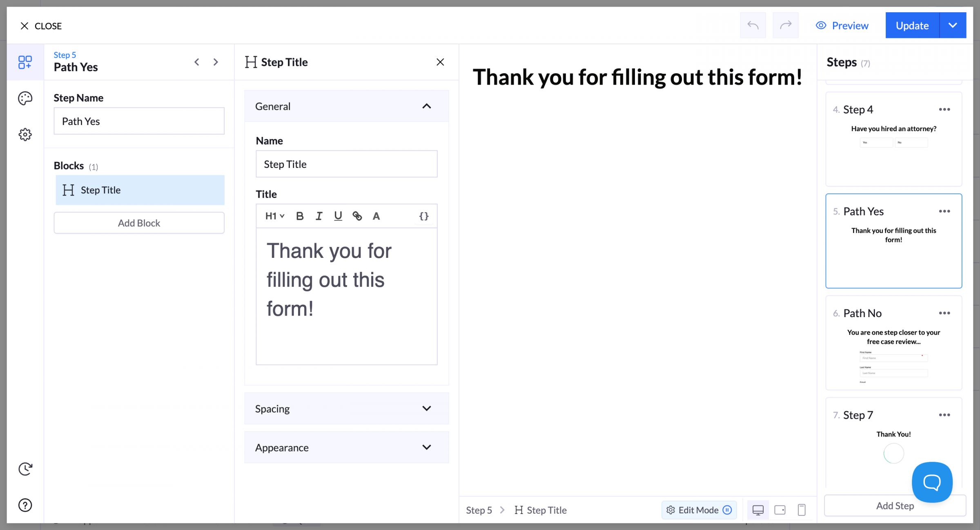Expand the Appearance section
The height and width of the screenshot is (530, 980).
click(x=346, y=447)
